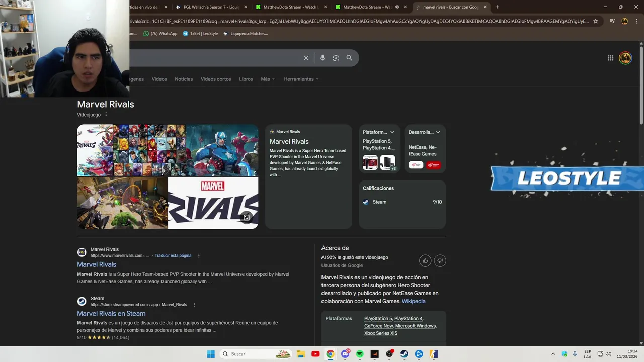Image resolution: width=644 pixels, height=362 pixels.
Task: Open the Xbox Series X|S link
Action: [x=381, y=333]
